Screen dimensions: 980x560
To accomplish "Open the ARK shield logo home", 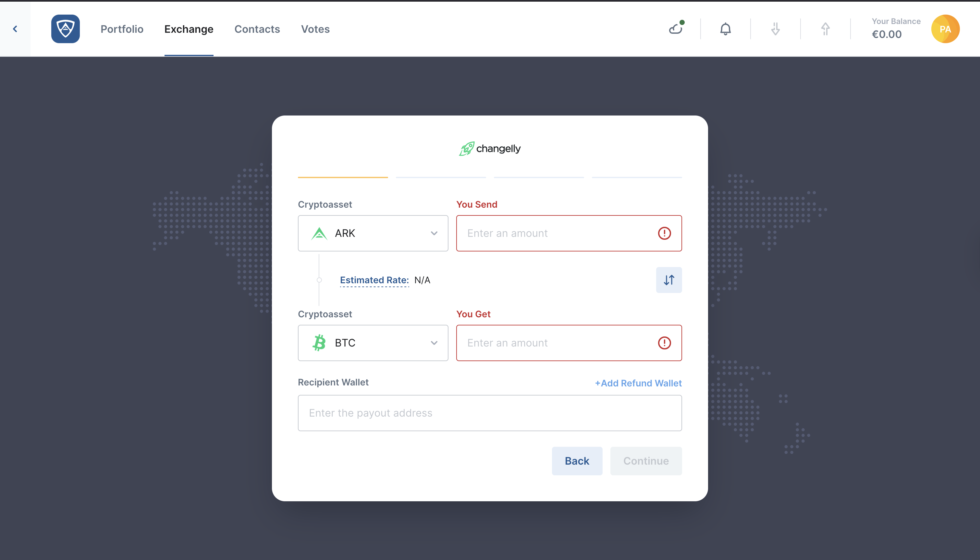I will coord(65,29).
